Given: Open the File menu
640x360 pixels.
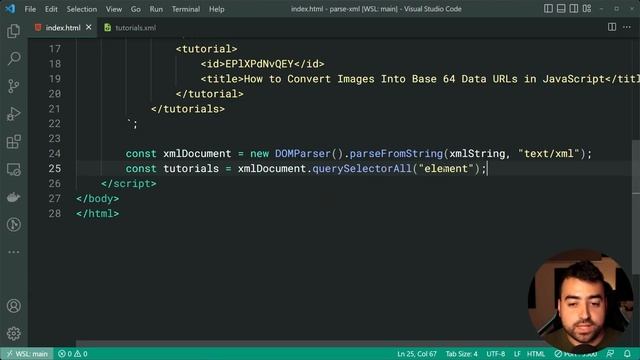Looking at the screenshot, I should pyautogui.click(x=30, y=9).
